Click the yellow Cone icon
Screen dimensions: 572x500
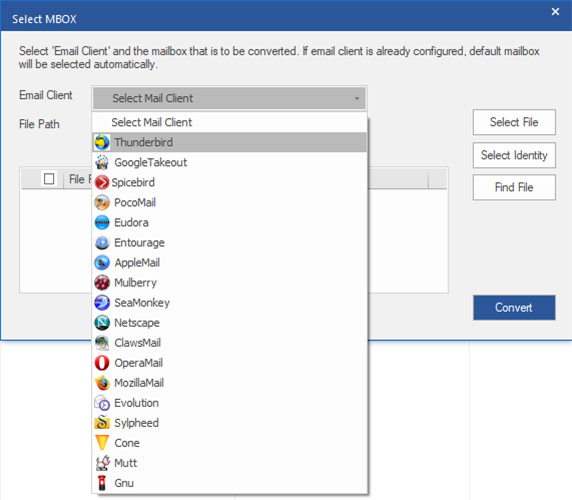(102, 443)
